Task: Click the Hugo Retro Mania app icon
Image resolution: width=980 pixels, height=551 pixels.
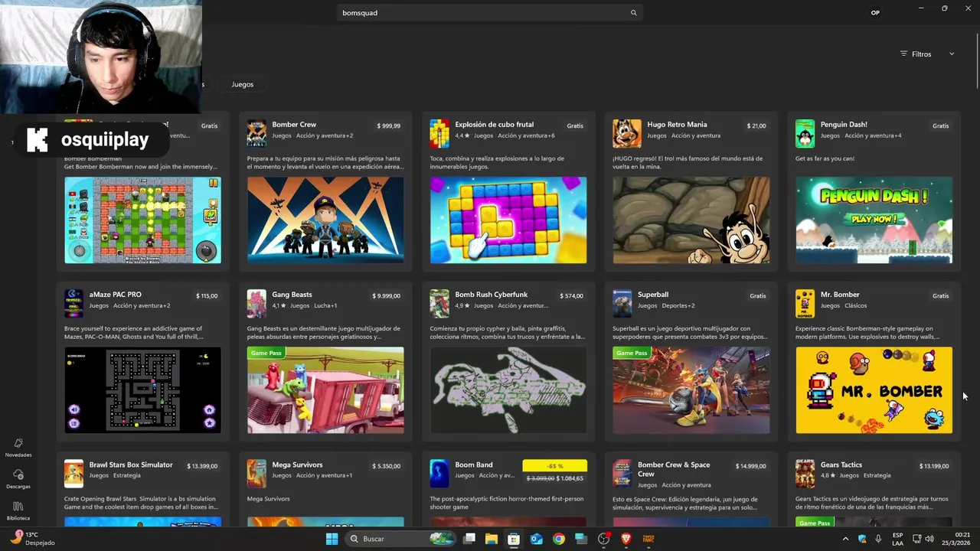Action: pyautogui.click(x=627, y=133)
